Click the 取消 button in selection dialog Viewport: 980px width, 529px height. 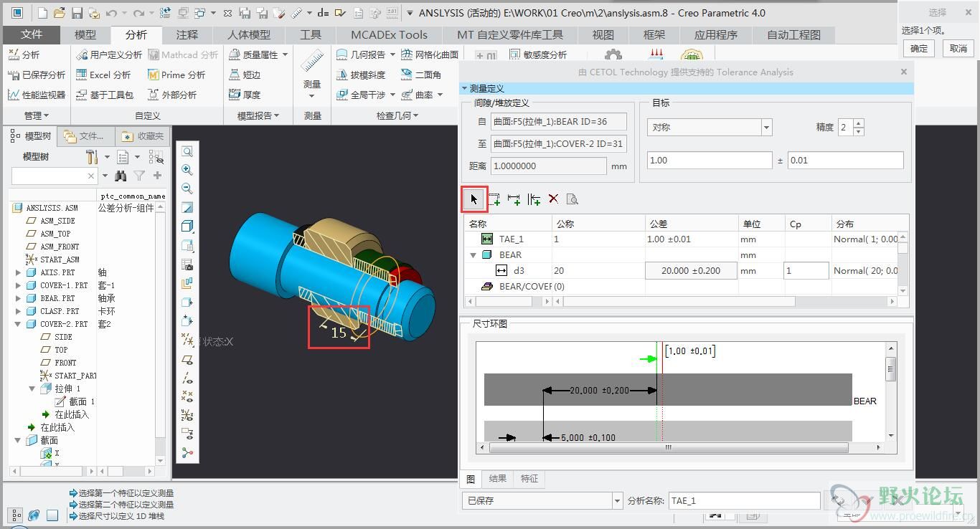(958, 49)
